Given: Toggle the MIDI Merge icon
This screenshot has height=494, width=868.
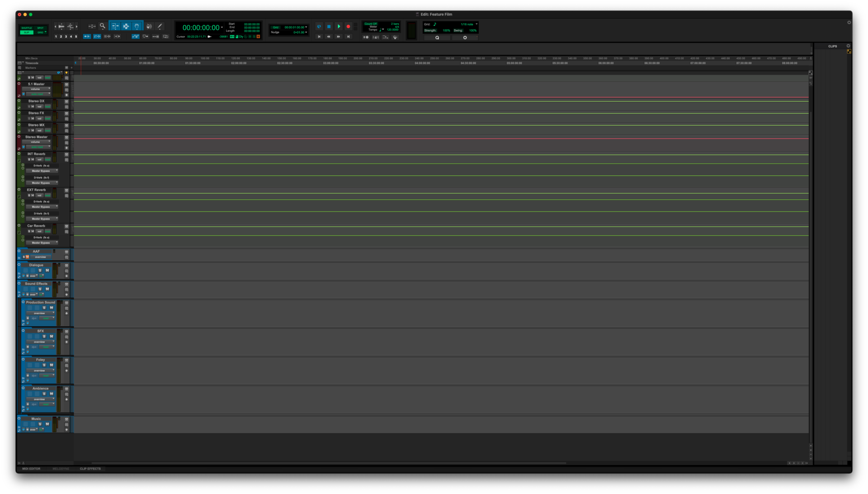Looking at the screenshot, I should click(x=385, y=37).
